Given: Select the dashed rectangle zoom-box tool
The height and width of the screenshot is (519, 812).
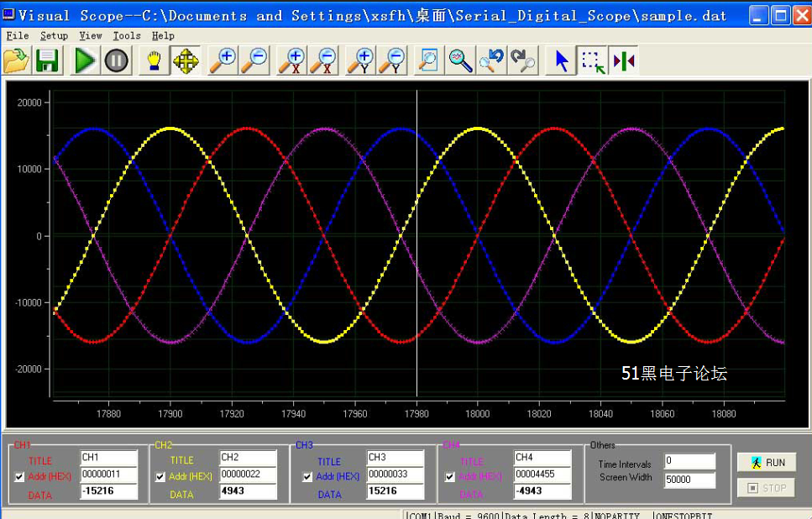Looking at the screenshot, I should [593, 60].
